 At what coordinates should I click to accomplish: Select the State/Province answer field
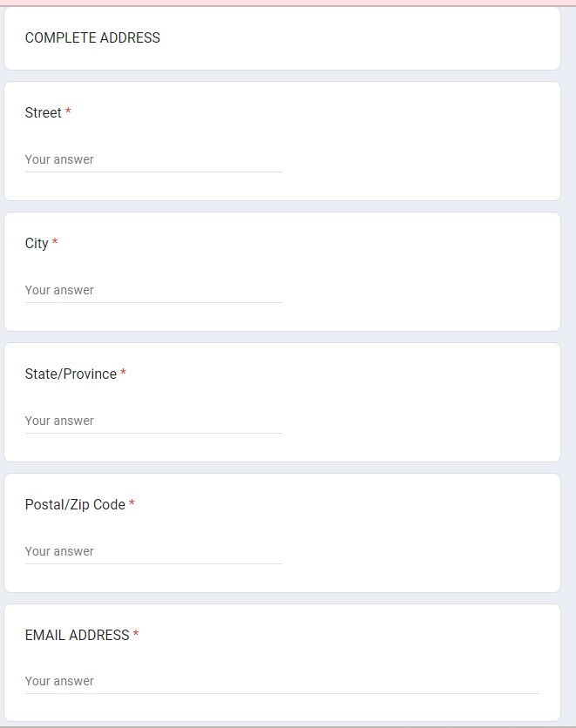click(153, 421)
